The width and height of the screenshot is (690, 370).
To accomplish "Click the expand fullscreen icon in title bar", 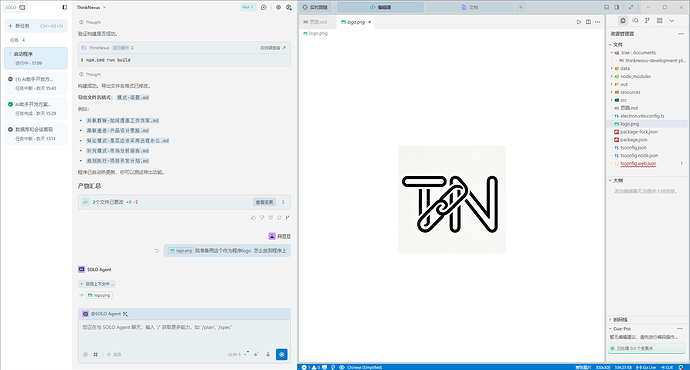I will [631, 7].
